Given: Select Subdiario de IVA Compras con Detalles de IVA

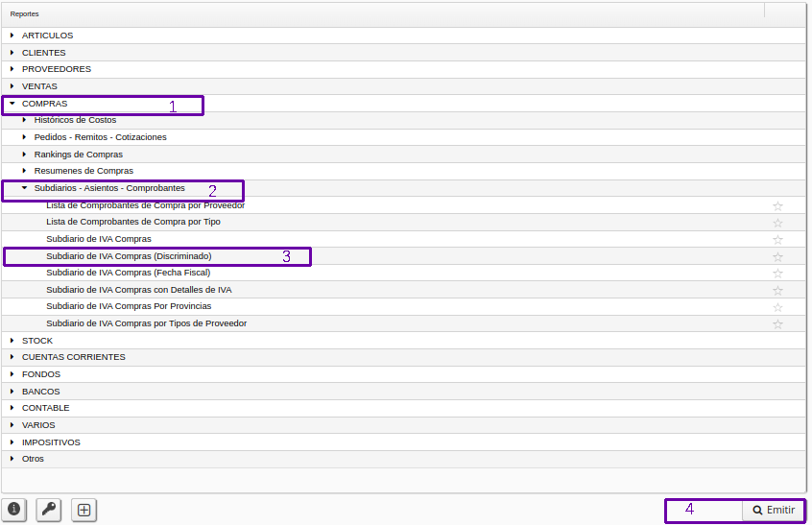Looking at the screenshot, I should coord(139,290).
